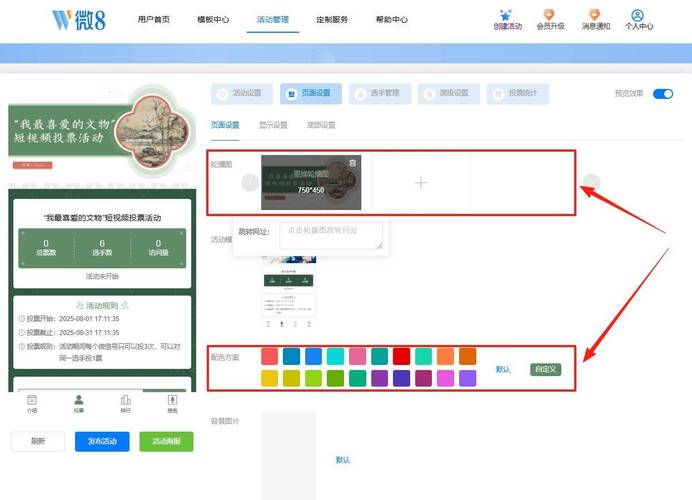Click the 选手数 stat in preview
The image size is (692, 500).
pos(102,248)
